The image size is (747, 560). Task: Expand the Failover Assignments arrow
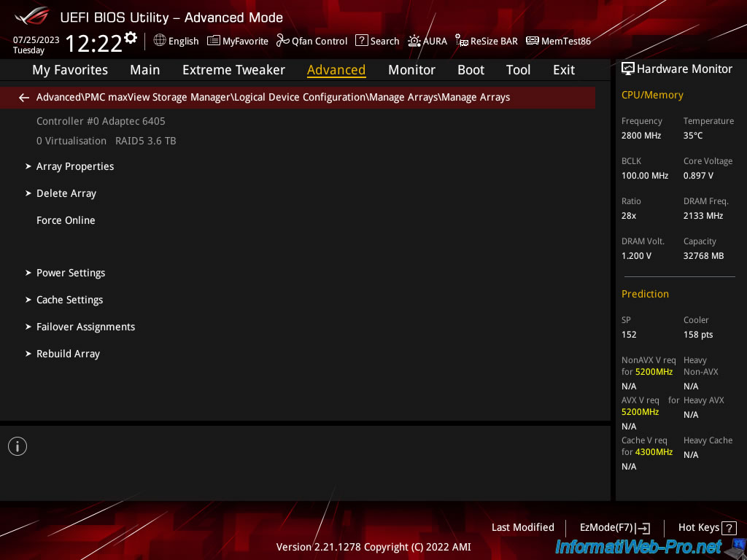28,327
